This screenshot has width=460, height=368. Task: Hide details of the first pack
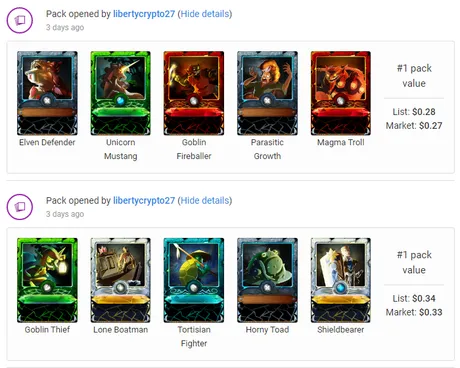coord(205,14)
